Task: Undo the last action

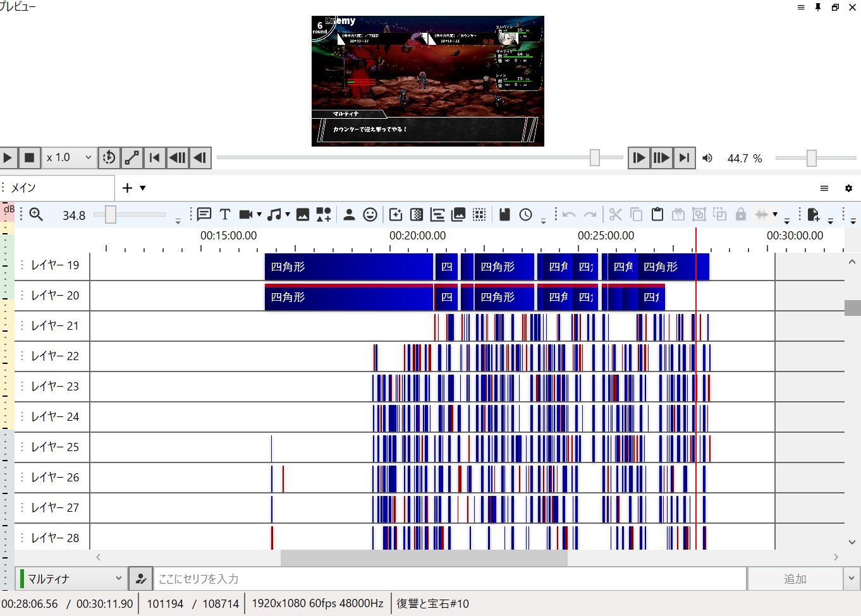Action: pyautogui.click(x=569, y=215)
